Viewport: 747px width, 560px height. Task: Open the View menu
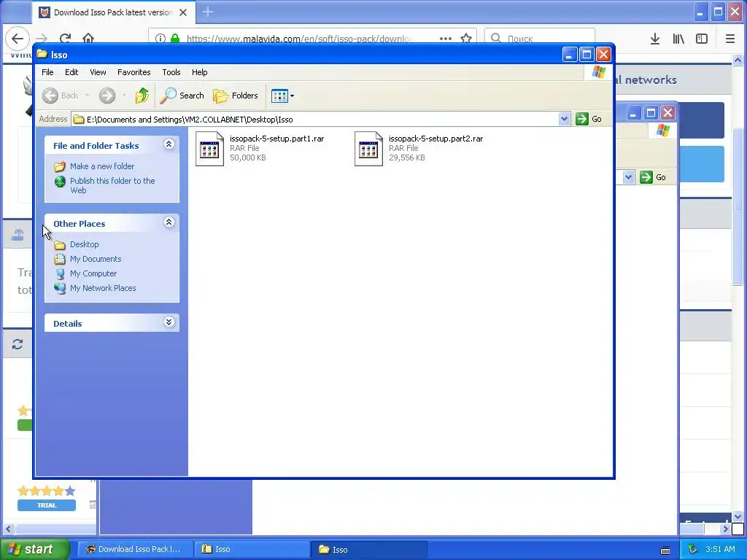click(98, 72)
